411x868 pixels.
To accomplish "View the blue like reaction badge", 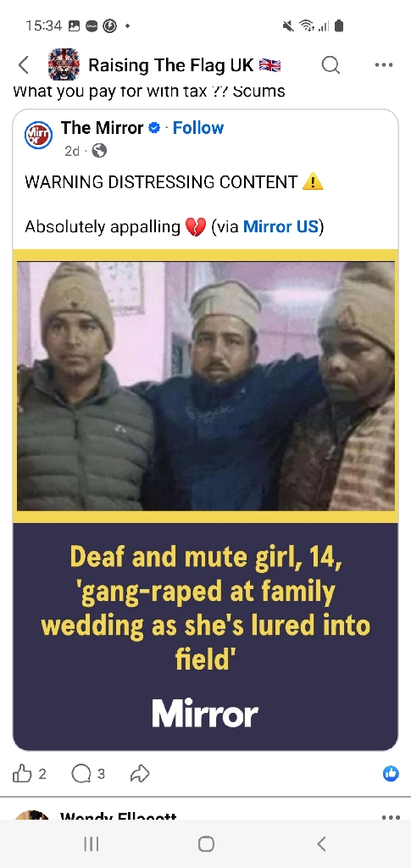I will [391, 773].
